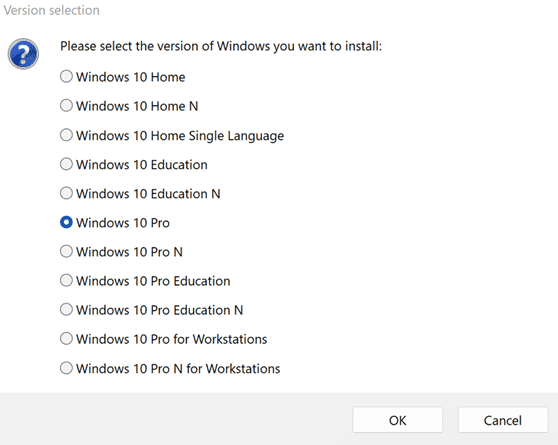Confirm selection with the OK button
The height and width of the screenshot is (445, 558).
pyautogui.click(x=398, y=420)
